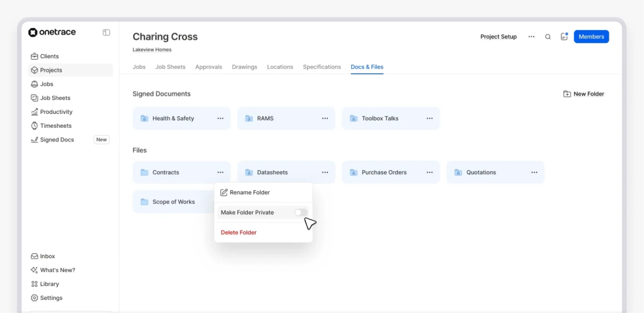644x313 pixels.
Task: Open the Purchase Orders folder
Action: (391, 172)
